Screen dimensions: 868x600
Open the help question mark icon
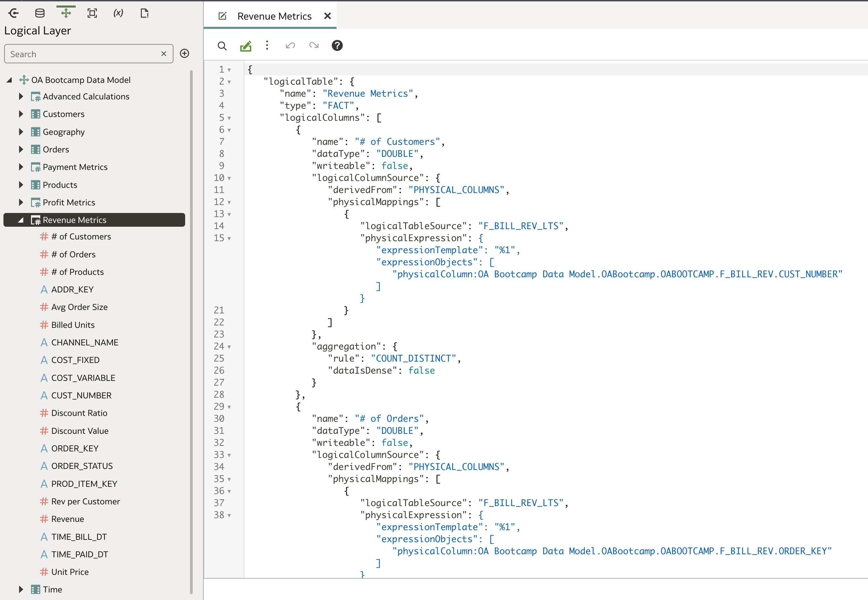[337, 45]
